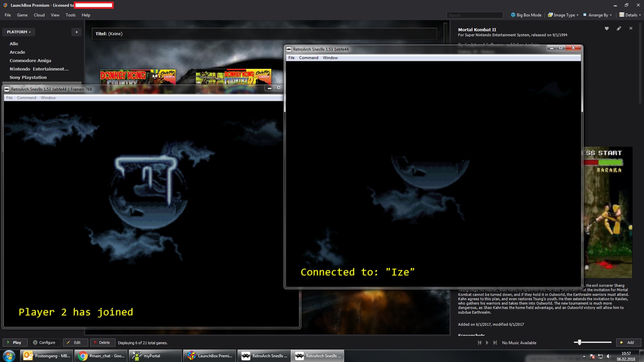Close the game details panel
Screen dimensions: 644x362
631,29
